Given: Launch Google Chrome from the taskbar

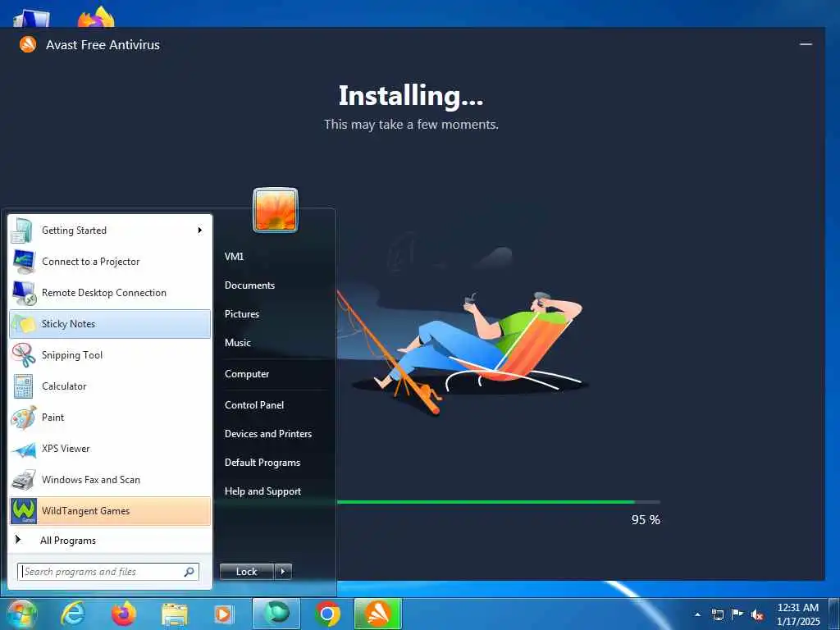Looking at the screenshot, I should [327, 614].
